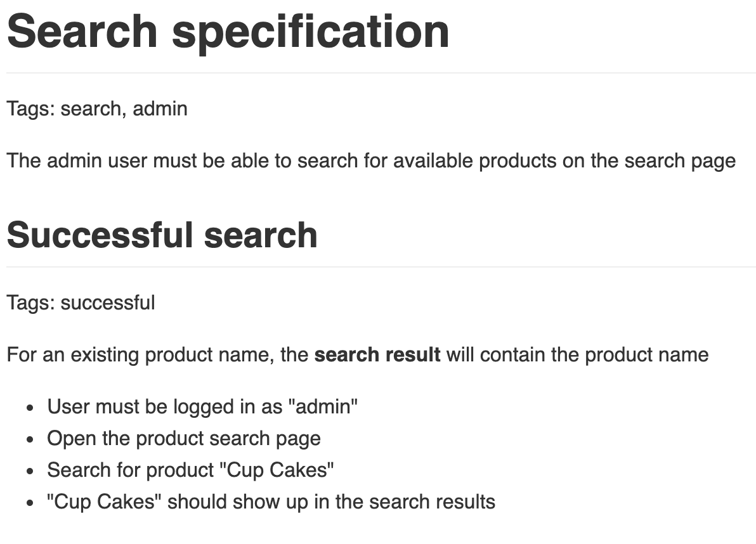Click the "Tags: successful" line

tap(81, 302)
